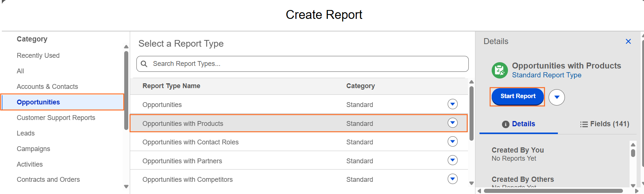The height and width of the screenshot is (194, 644).
Task: Click the Details panel horizontal scrollbar
Action: [553, 191]
